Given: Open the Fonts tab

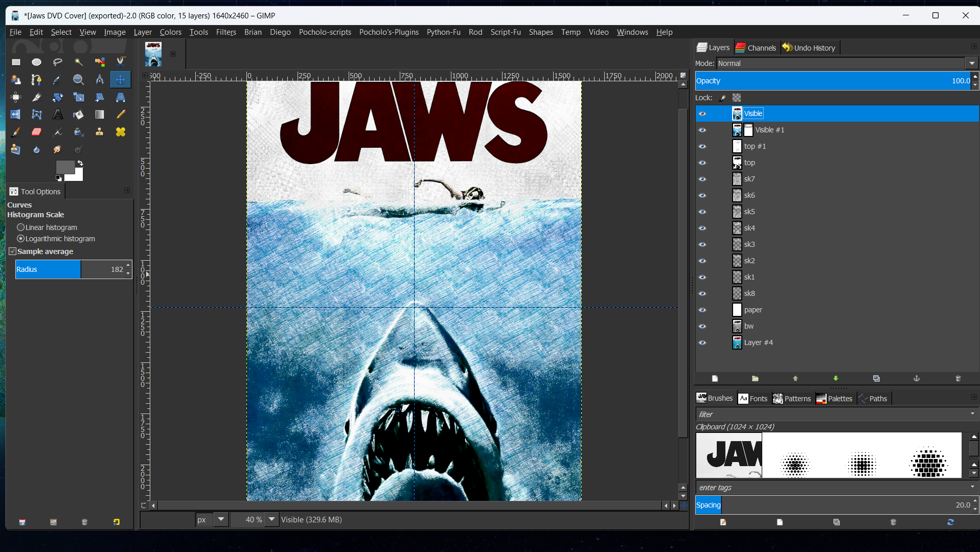Looking at the screenshot, I should coord(753,399).
